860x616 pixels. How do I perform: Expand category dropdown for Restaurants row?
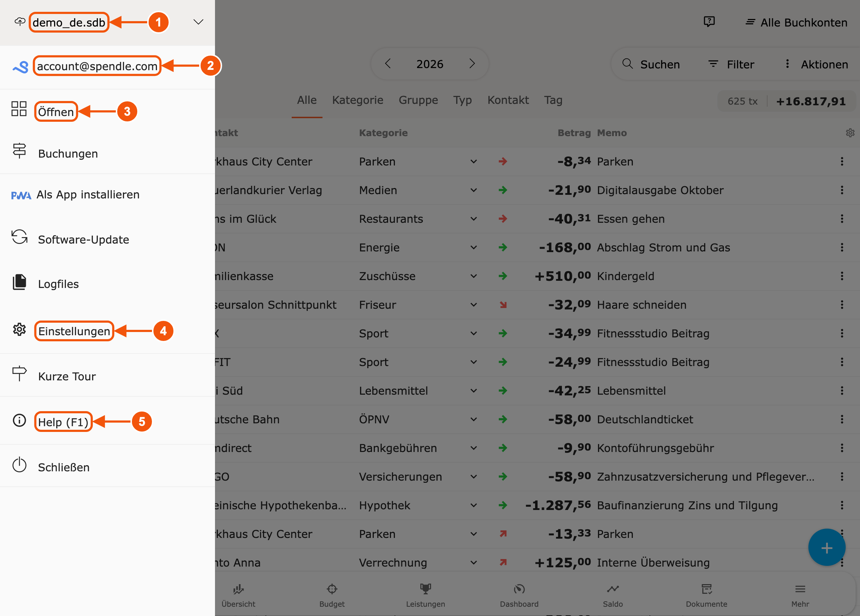pos(474,219)
